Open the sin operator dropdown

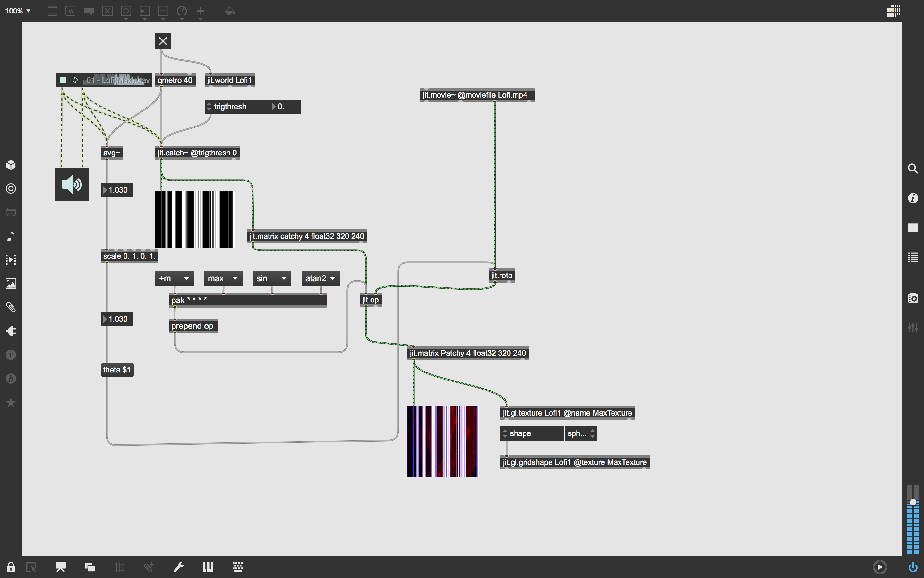tap(272, 278)
